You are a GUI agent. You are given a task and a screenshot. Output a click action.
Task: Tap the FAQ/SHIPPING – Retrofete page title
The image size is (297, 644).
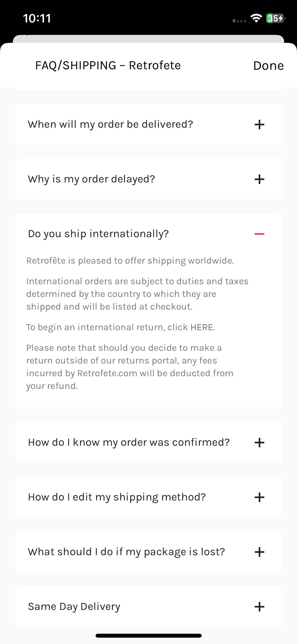tap(108, 65)
